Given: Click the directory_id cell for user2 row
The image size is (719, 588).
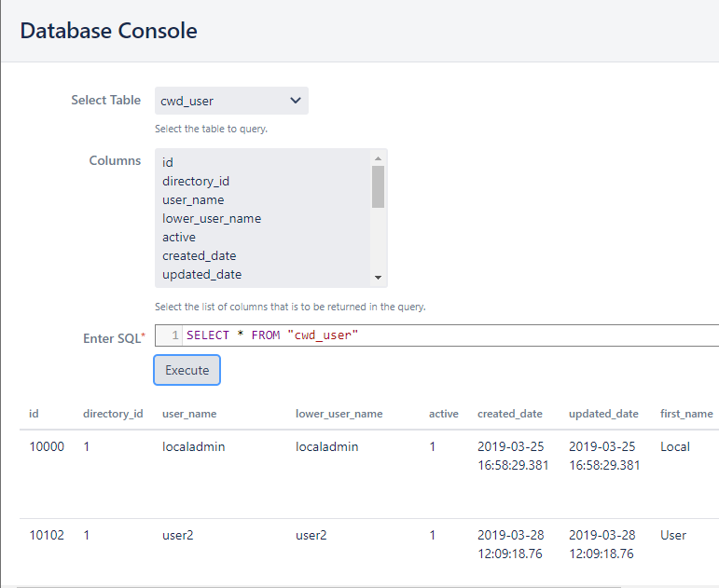Looking at the screenshot, I should click(x=86, y=535).
